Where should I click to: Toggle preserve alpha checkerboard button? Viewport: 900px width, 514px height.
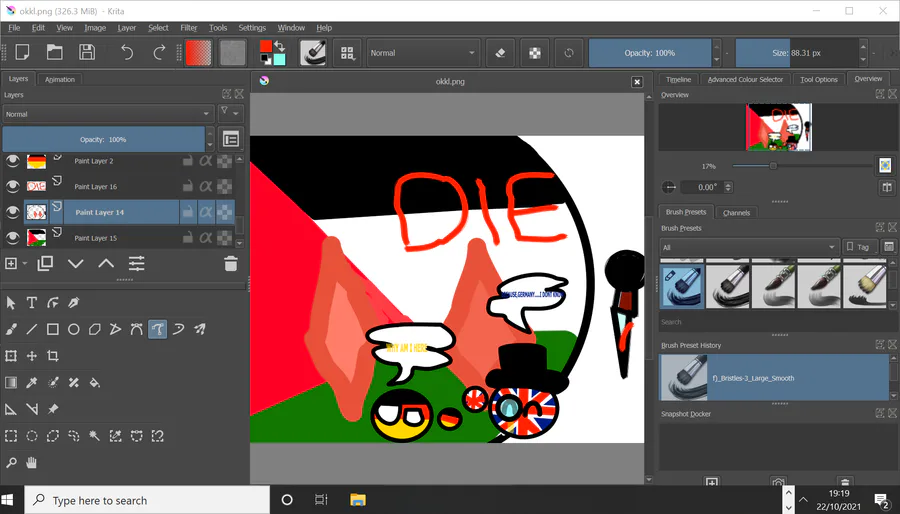click(534, 53)
